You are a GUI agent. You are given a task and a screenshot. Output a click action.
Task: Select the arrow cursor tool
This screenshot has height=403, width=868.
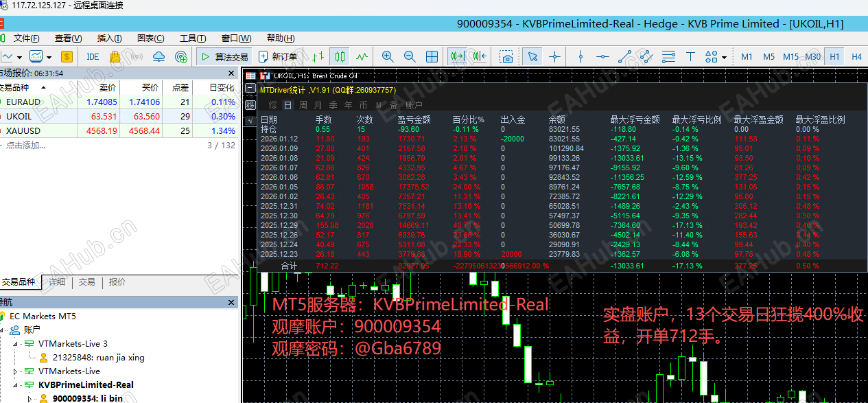(532, 56)
